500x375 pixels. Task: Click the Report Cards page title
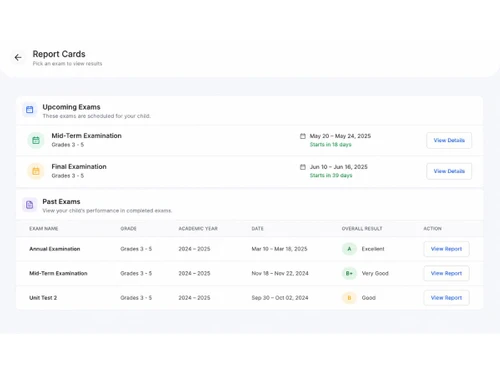click(x=59, y=54)
